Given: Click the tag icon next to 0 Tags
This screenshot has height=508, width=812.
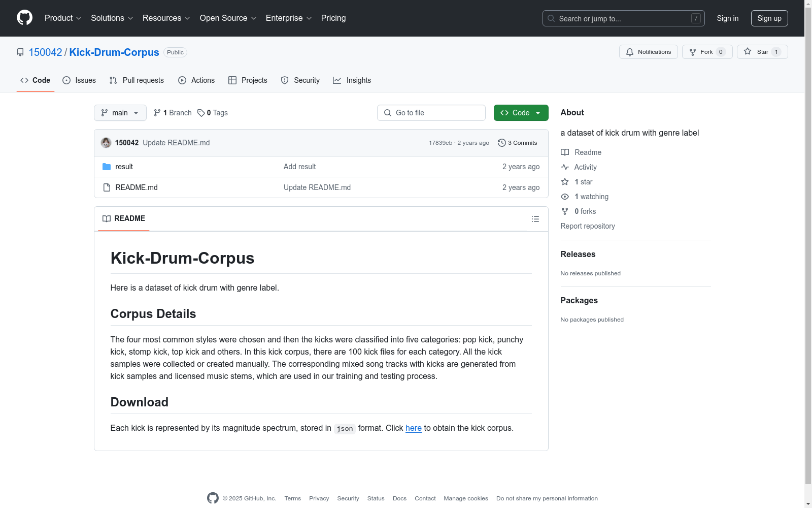Looking at the screenshot, I should 201,113.
